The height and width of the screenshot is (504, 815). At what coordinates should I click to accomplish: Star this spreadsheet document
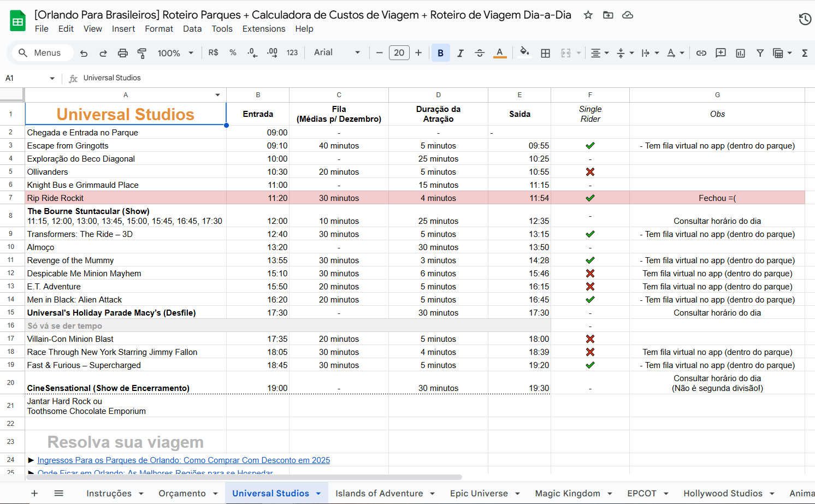click(588, 15)
